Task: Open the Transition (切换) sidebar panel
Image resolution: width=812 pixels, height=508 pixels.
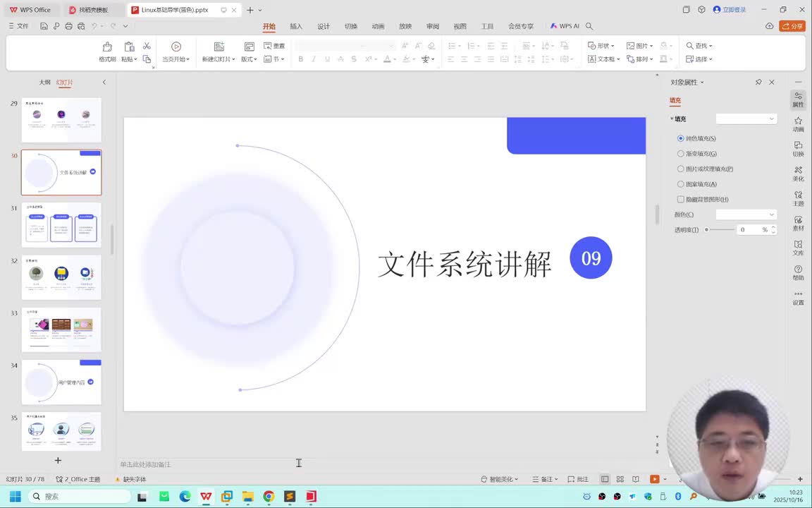Action: pos(798,150)
